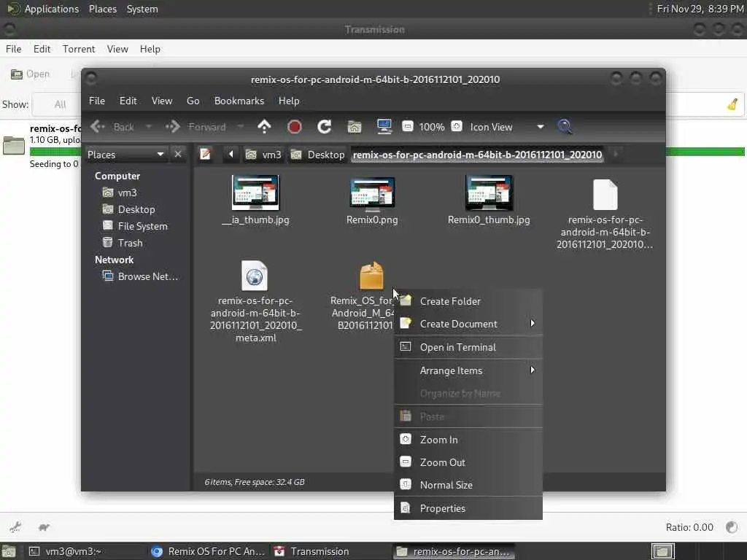
Task: Choose Properties from context menu
Action: click(468, 508)
